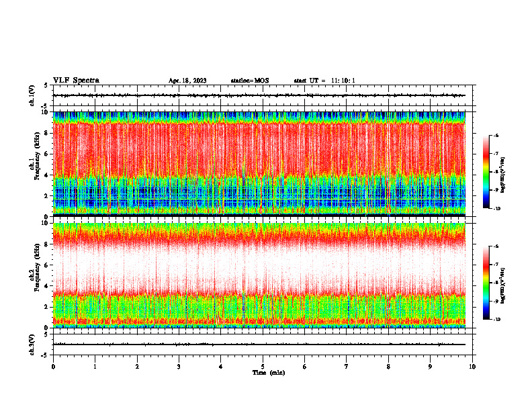Select the "start UT = 11:10: 1" text

click(324, 81)
